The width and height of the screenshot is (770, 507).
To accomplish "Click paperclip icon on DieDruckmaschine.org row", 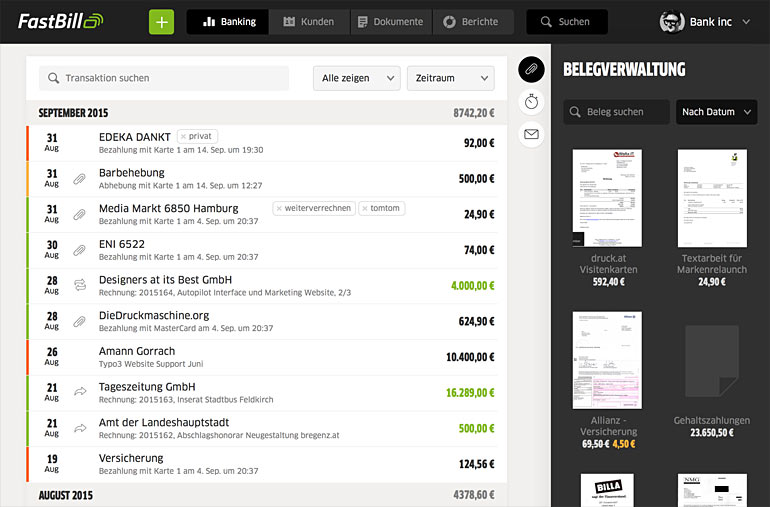I will pos(80,322).
